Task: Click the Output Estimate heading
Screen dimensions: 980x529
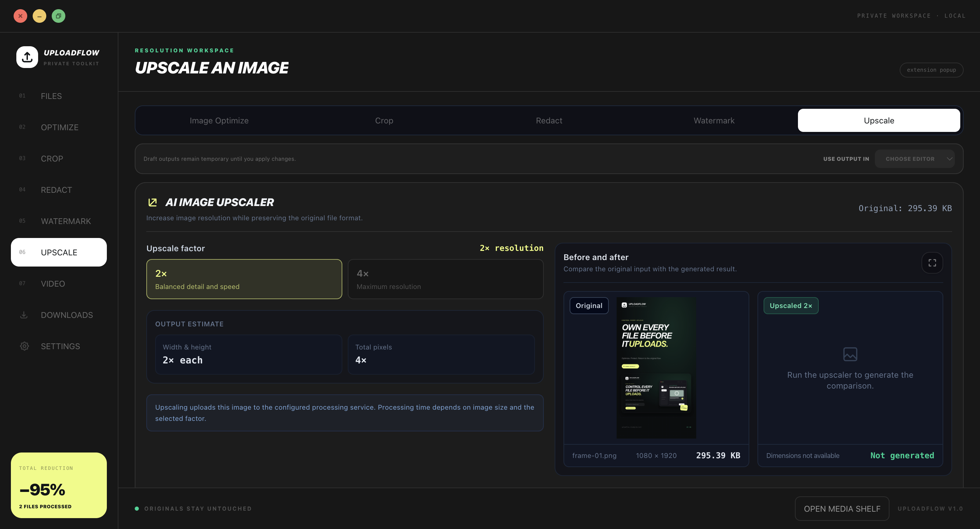Action: (x=190, y=324)
